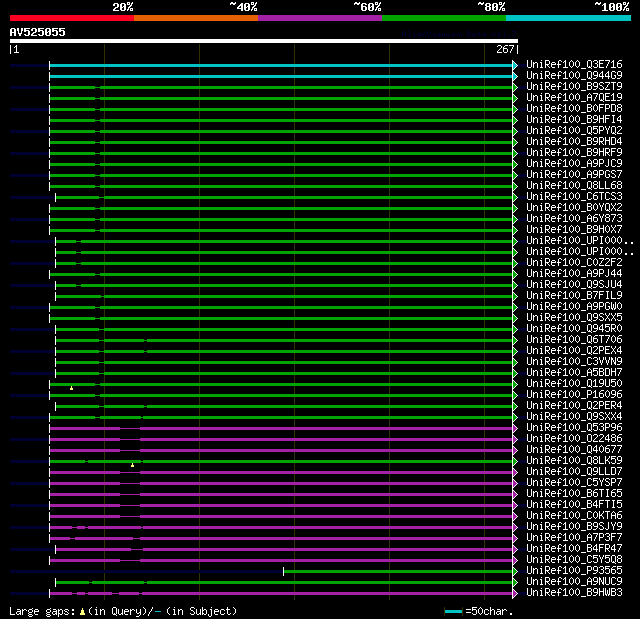Viewport: 640px width, 619px height.
Task: Select UniRef100_B9HRF9 entry
Action: [x=574, y=153]
